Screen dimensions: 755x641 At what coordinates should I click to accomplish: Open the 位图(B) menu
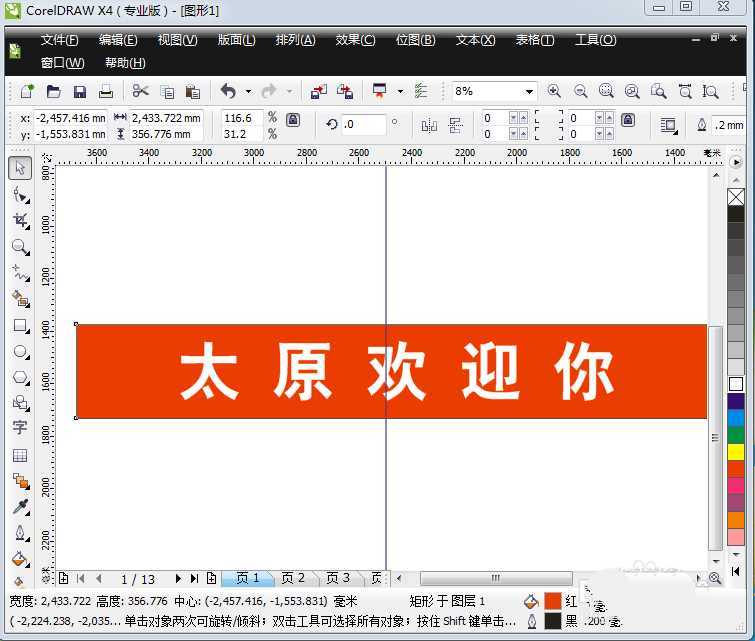pyautogui.click(x=415, y=40)
